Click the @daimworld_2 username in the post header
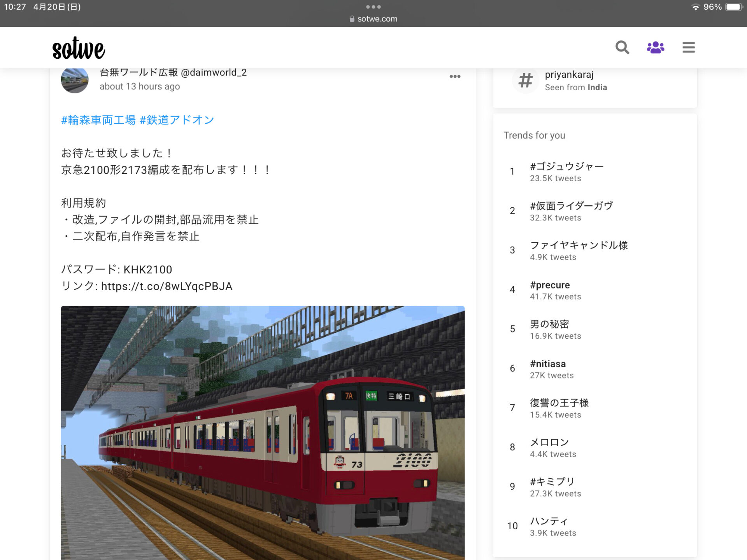 pos(214,73)
